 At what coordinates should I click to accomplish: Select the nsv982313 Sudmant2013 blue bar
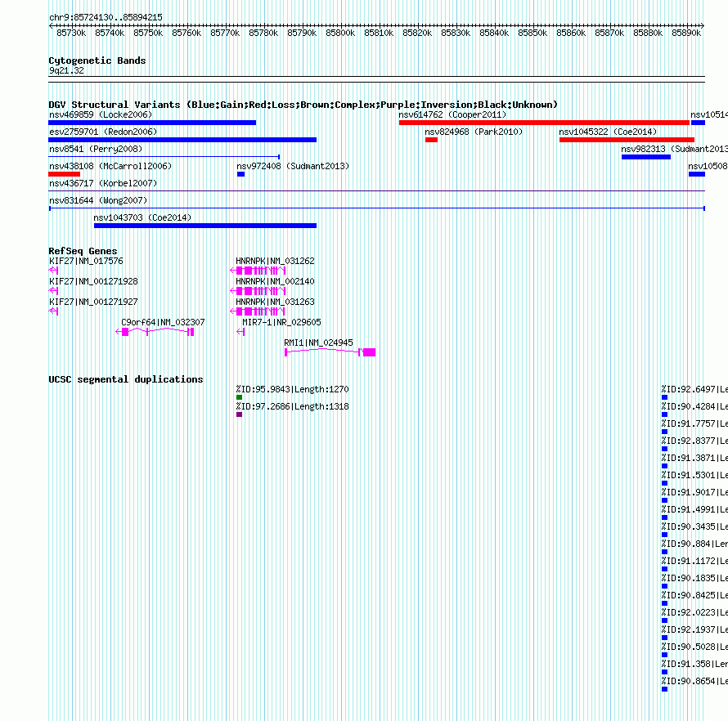pyautogui.click(x=646, y=157)
